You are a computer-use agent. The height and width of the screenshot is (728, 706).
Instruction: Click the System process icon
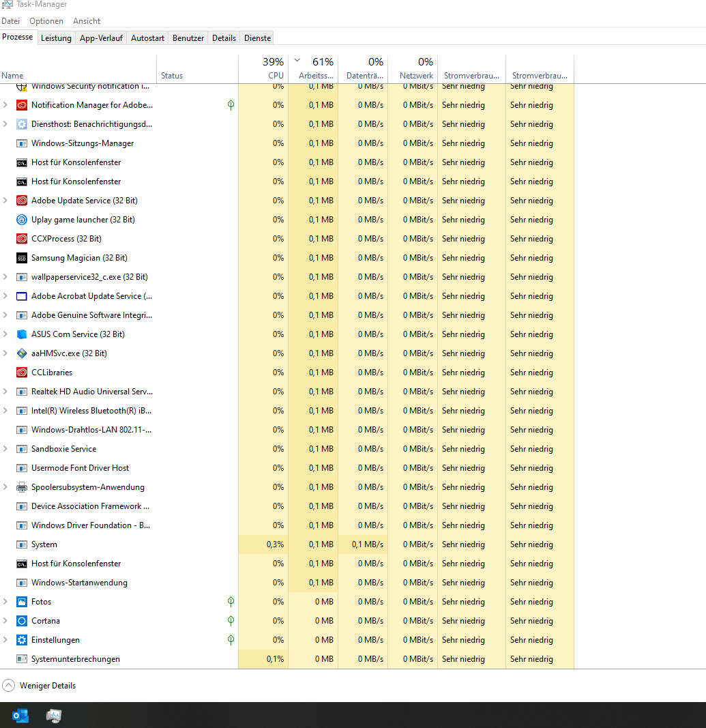click(x=21, y=544)
